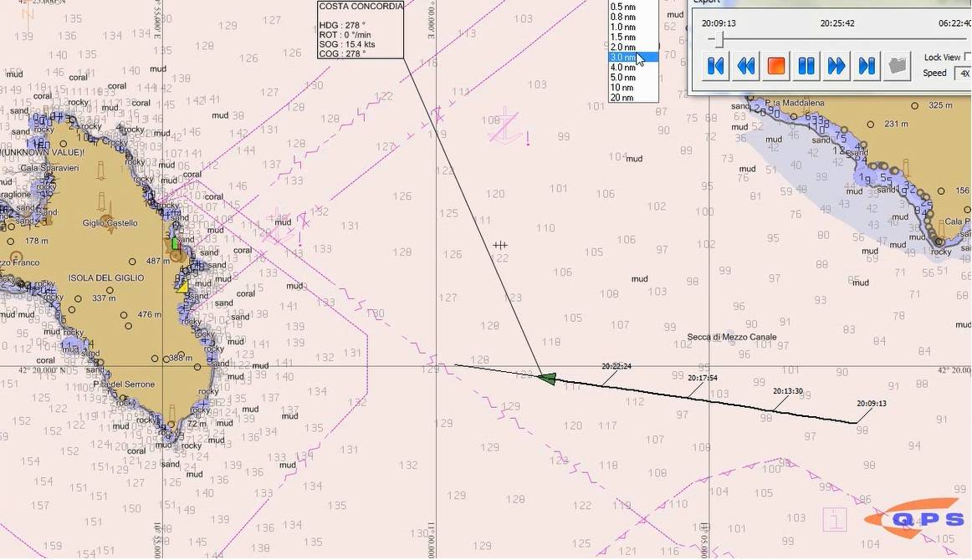The image size is (972, 560).
Task: Click the Cala Sparavieri label
Action: 49,168
